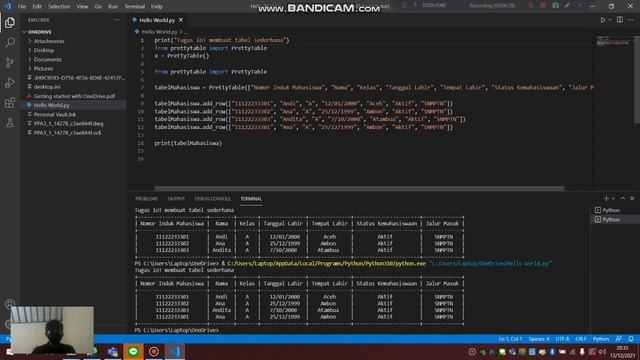This screenshot has width=640, height=360.
Task: Click the editor horizontal scrollbar
Action: pos(359,189)
